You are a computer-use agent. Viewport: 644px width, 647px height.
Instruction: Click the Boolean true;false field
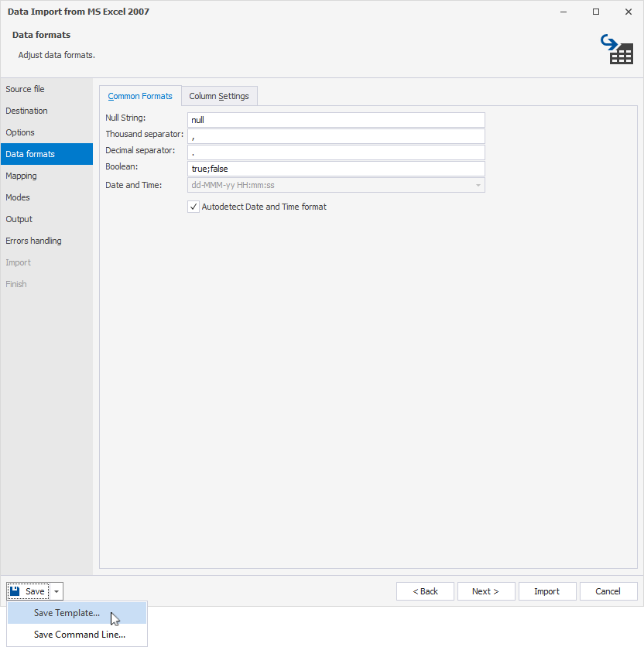pos(336,169)
